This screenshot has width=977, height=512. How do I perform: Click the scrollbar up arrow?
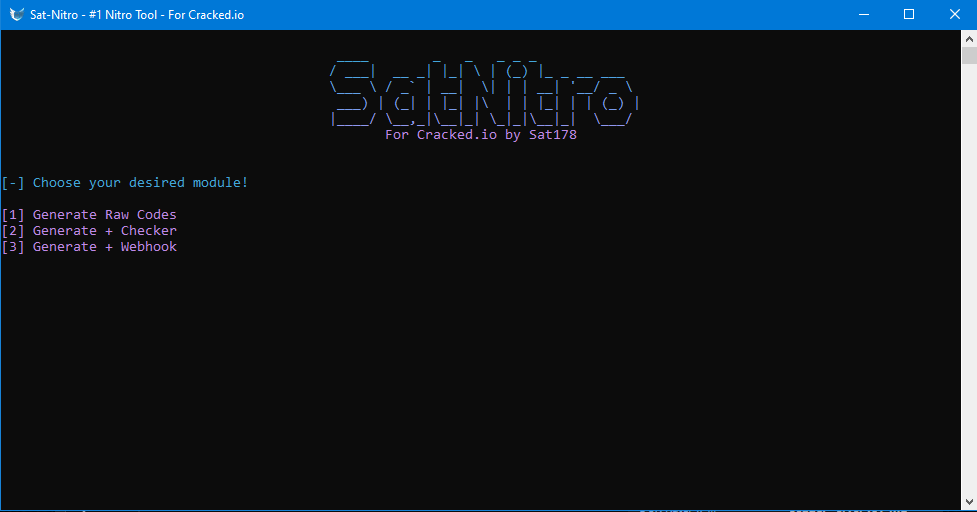pyautogui.click(x=969, y=39)
